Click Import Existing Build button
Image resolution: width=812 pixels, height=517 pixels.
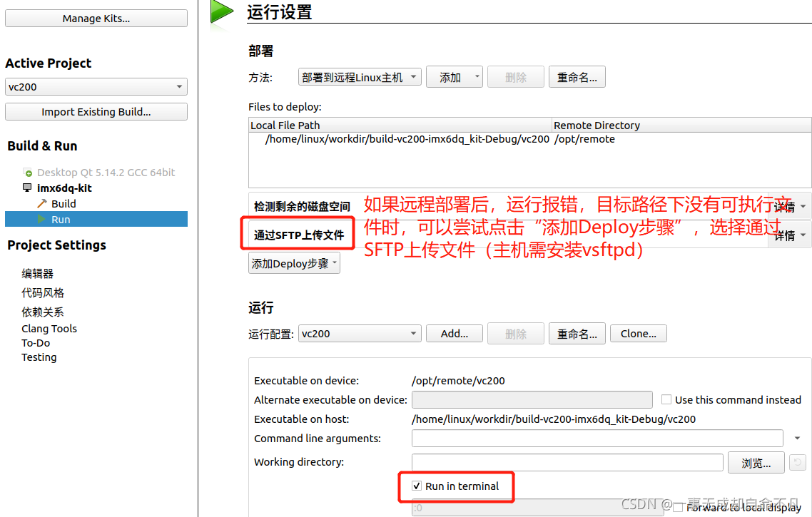click(96, 112)
